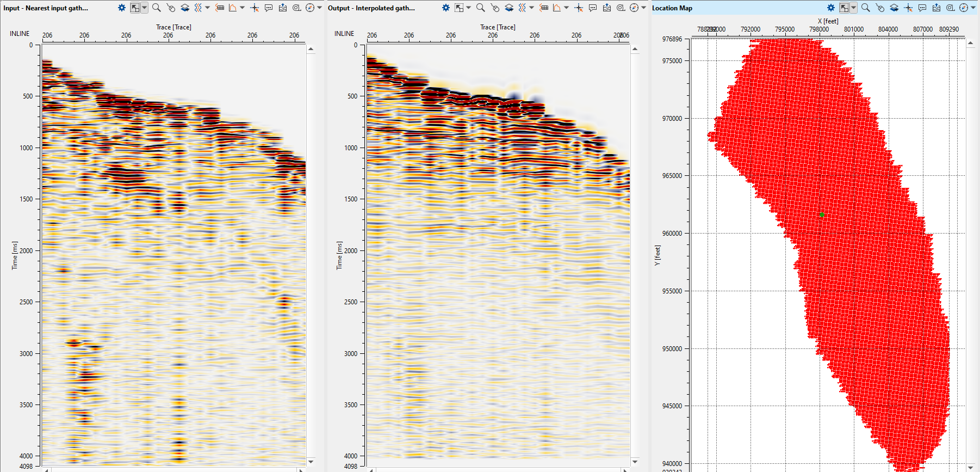Click measure tape tool in Location Map
The image size is (980, 472).
point(950,8)
